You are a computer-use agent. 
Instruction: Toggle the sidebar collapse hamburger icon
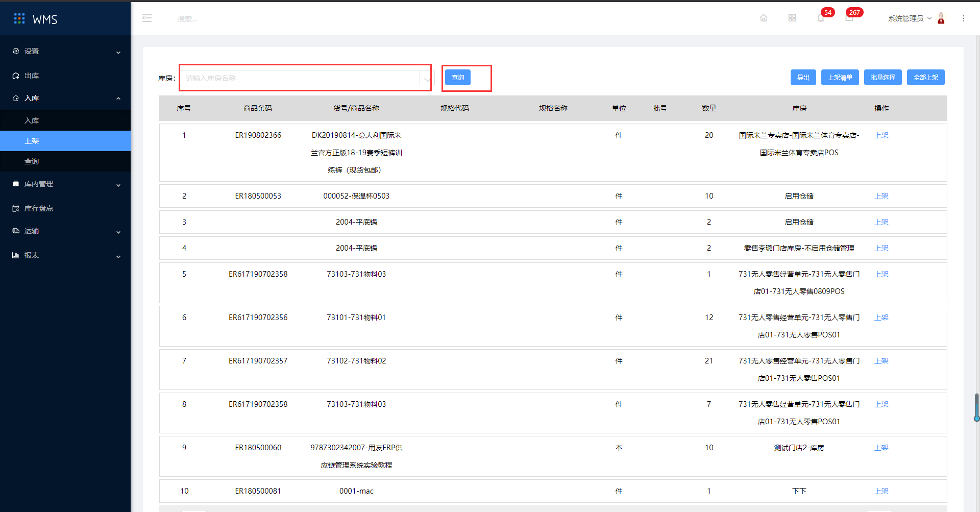[x=147, y=18]
